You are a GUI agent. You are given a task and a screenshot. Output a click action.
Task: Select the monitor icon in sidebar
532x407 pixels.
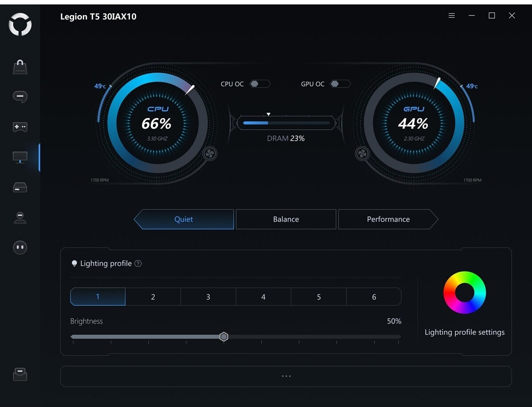coord(20,157)
